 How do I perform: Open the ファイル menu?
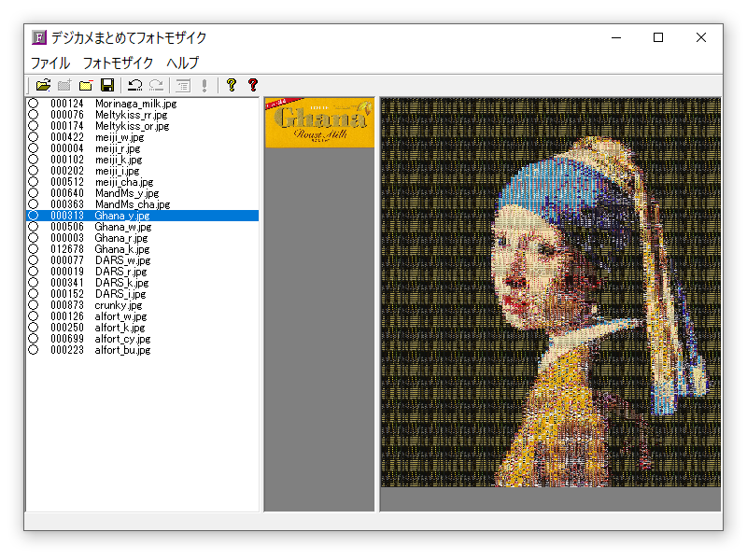click(50, 63)
